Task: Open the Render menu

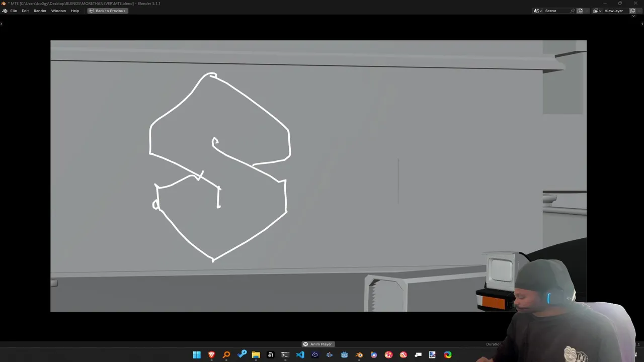Action: click(40, 11)
